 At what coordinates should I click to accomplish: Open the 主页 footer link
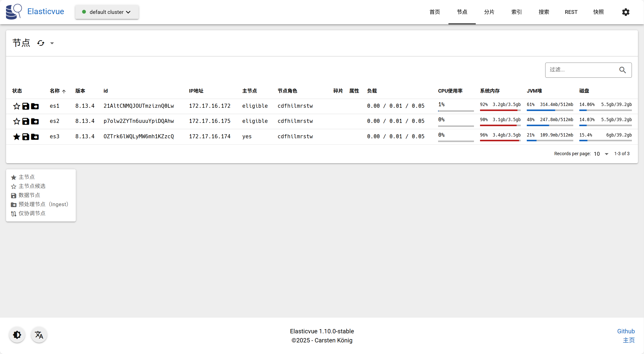pyautogui.click(x=629, y=340)
